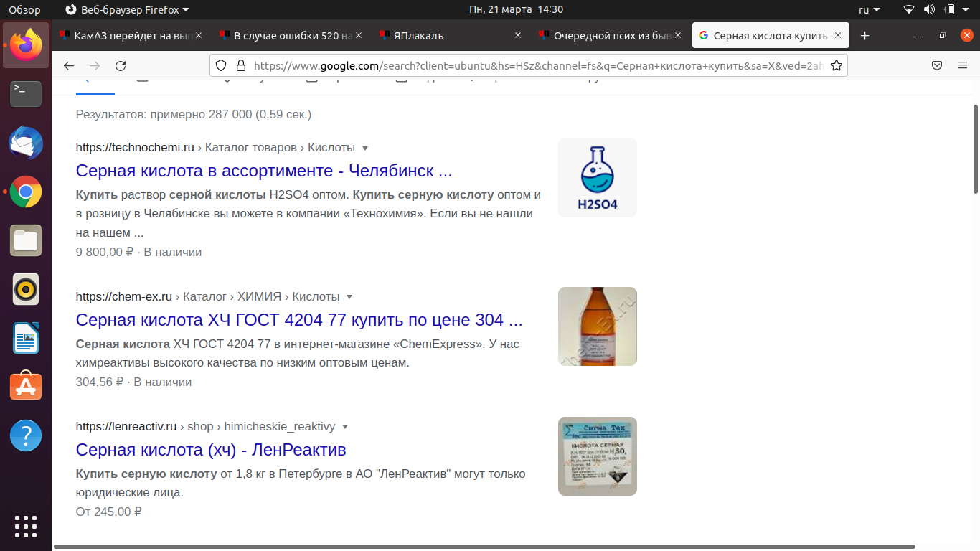The height and width of the screenshot is (551, 980).
Task: Open network status indicator in top bar
Action: pyautogui.click(x=910, y=9)
